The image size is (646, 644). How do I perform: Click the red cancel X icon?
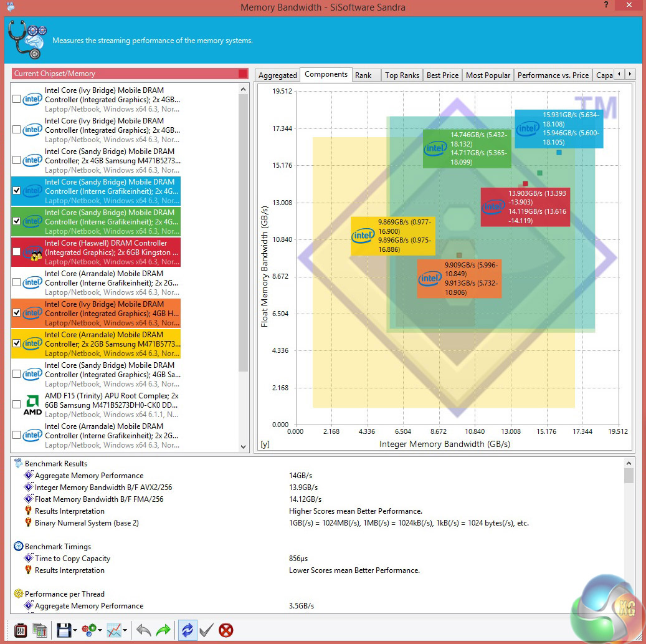click(x=226, y=630)
